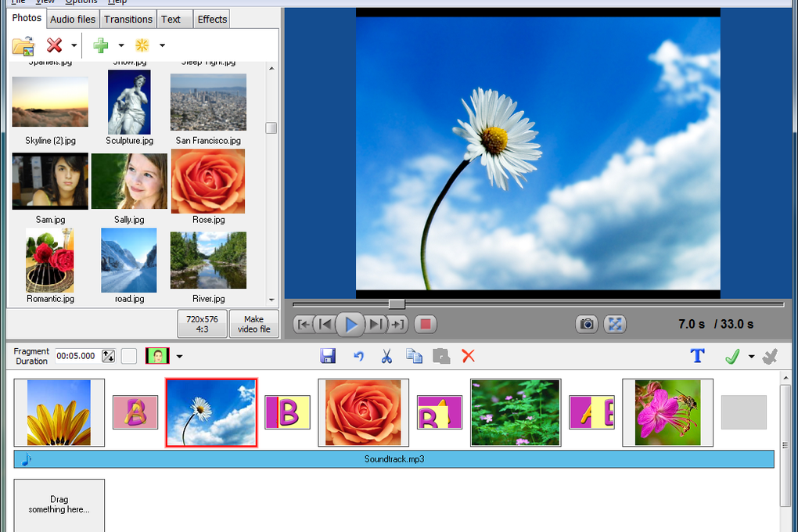Click the face thumbnail fill mode icon

157,356
